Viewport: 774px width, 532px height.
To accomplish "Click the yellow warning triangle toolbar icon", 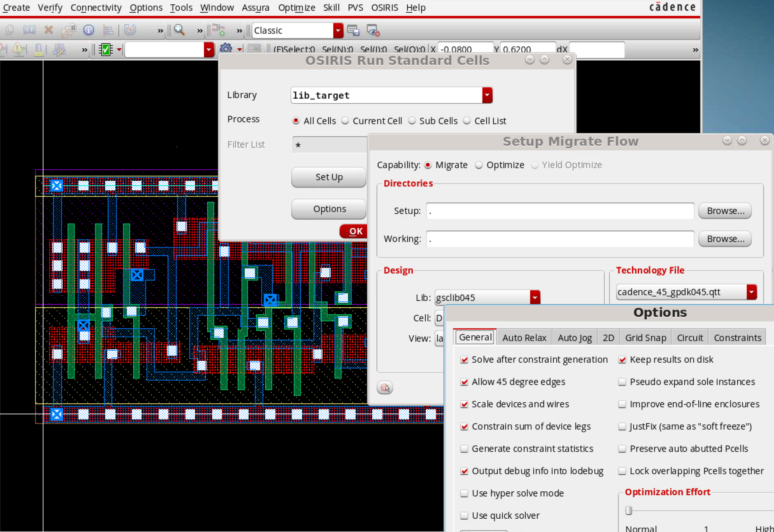I will point(19,49).
